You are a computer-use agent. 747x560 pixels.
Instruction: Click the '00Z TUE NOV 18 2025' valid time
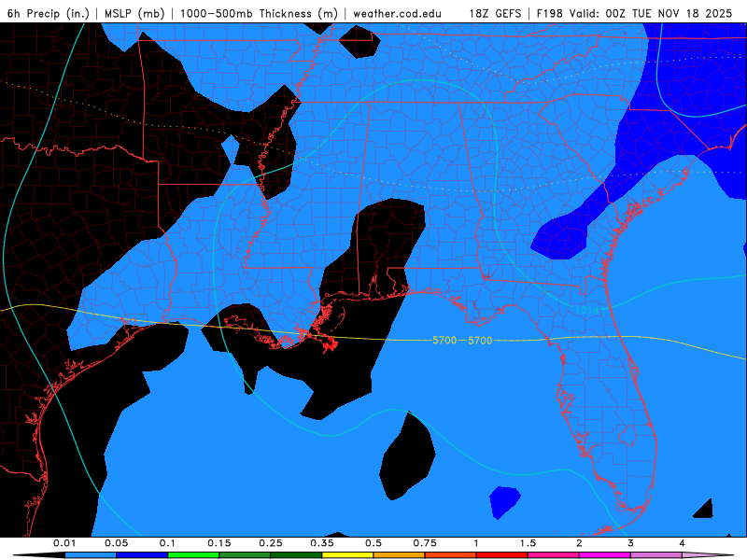point(669,13)
